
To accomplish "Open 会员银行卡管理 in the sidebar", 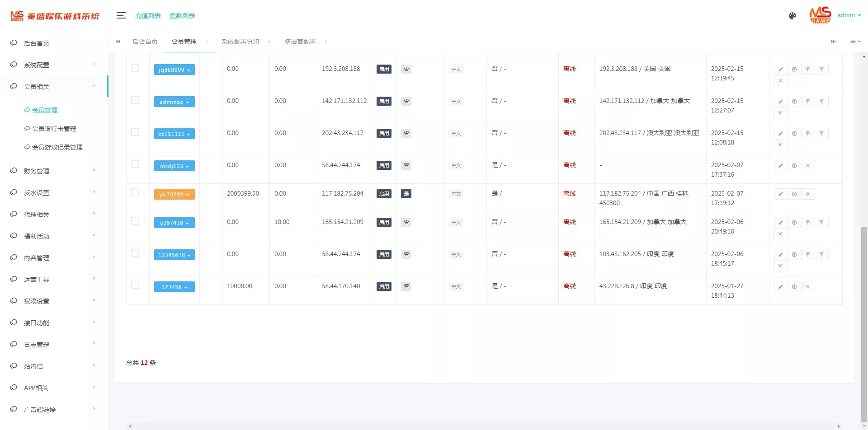I will tap(54, 128).
